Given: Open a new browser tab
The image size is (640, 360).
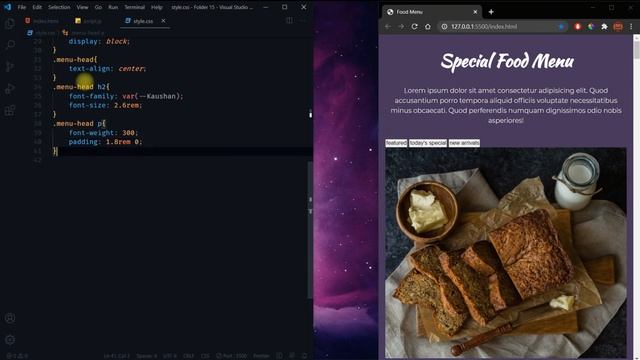Looking at the screenshot, I should click(x=491, y=12).
